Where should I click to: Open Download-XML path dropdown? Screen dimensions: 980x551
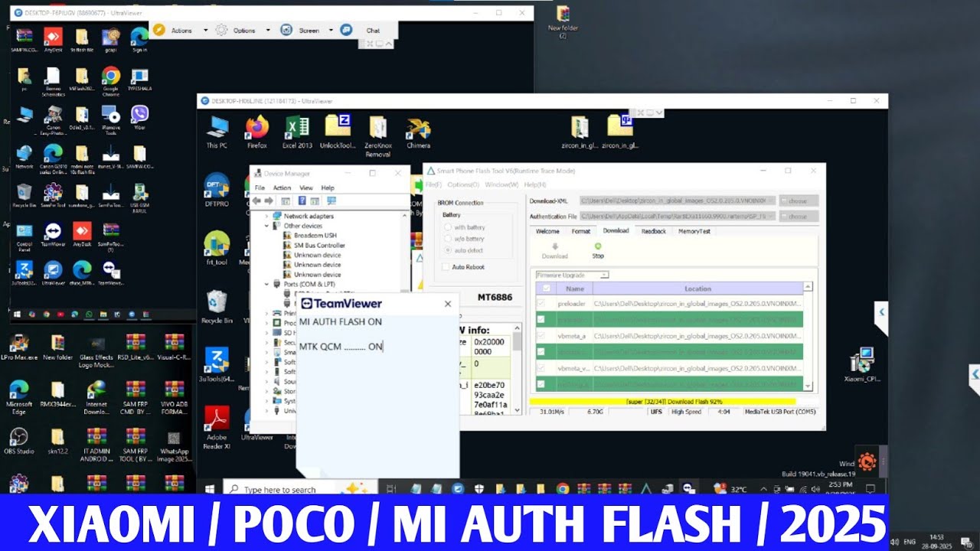771,201
